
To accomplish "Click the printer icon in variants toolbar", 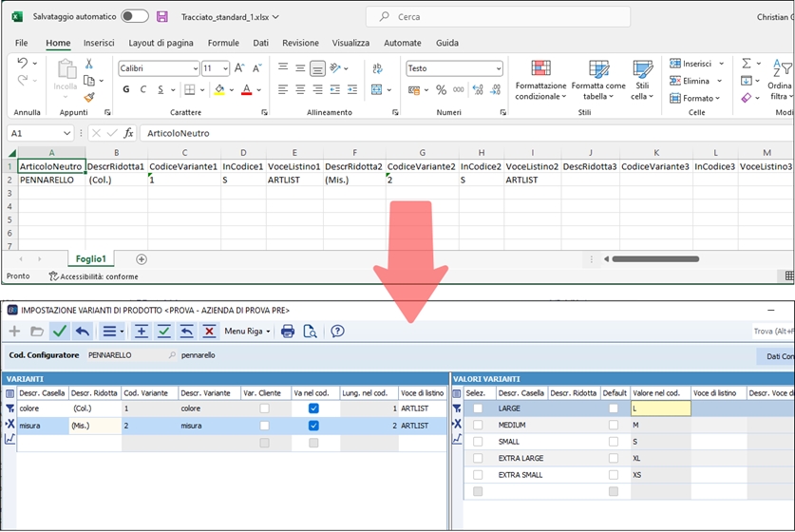I will [288, 331].
